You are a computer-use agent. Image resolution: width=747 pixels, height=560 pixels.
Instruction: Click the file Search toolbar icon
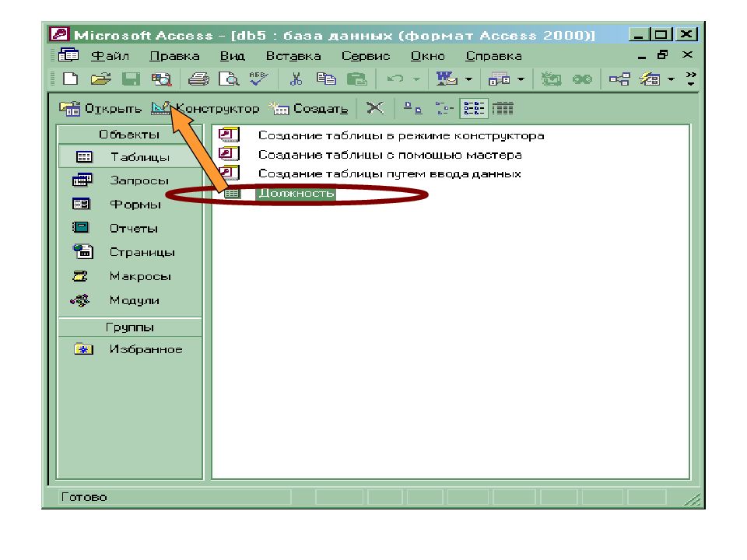click(x=162, y=79)
